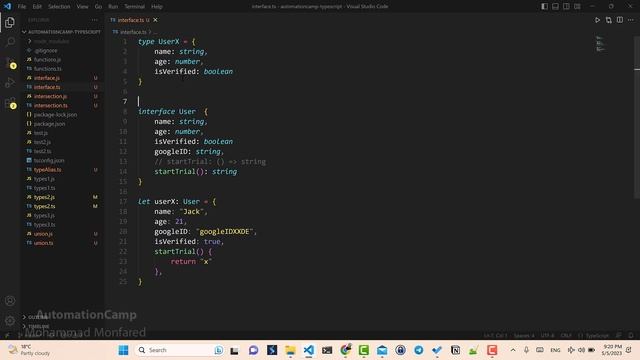This screenshot has width=640, height=360.
Task: Open typeAlias.ts in the Explorer
Action: click(x=61, y=170)
